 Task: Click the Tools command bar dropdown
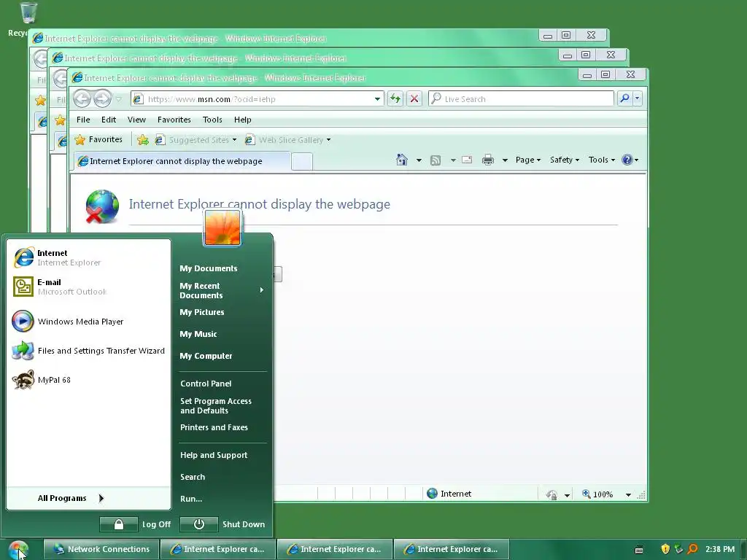click(x=601, y=160)
